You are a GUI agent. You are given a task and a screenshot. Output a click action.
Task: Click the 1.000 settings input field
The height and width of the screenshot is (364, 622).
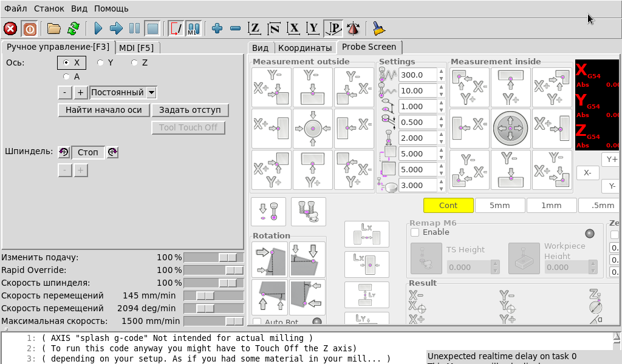pyautogui.click(x=417, y=107)
